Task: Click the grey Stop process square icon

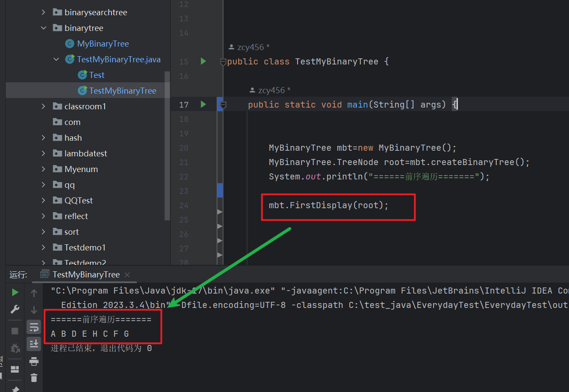Action: (x=15, y=331)
